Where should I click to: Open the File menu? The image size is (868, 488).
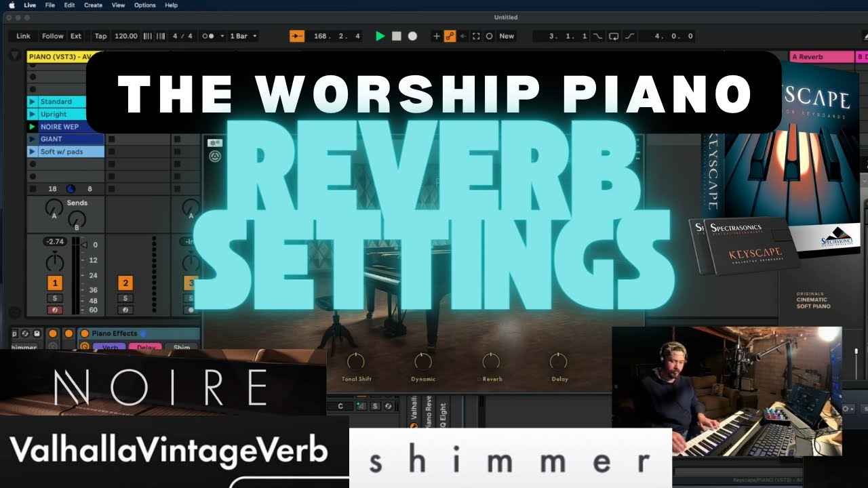[x=50, y=5]
